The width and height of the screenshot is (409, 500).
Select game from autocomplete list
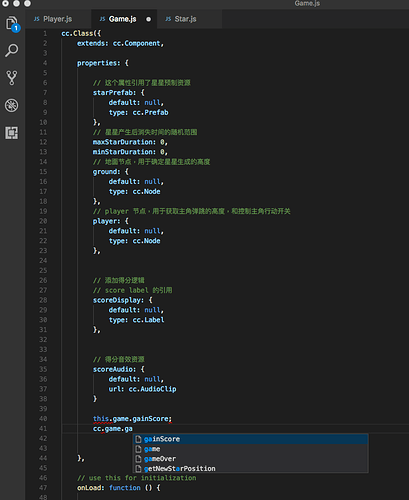pyautogui.click(x=251, y=449)
